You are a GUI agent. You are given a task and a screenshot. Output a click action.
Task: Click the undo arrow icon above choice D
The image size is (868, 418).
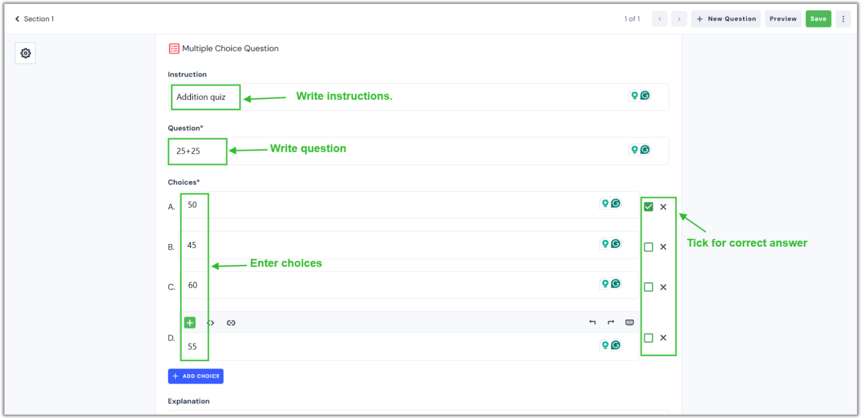592,322
